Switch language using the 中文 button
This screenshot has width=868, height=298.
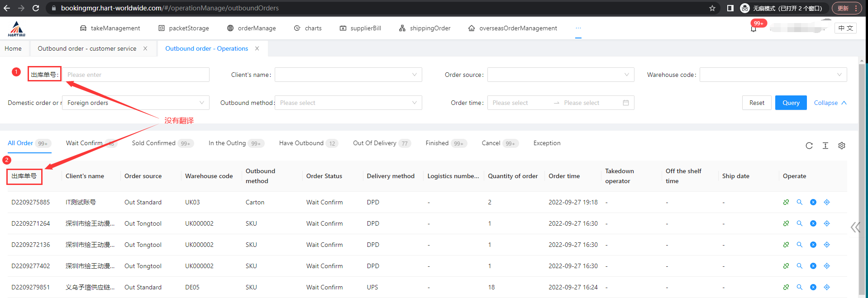click(845, 28)
